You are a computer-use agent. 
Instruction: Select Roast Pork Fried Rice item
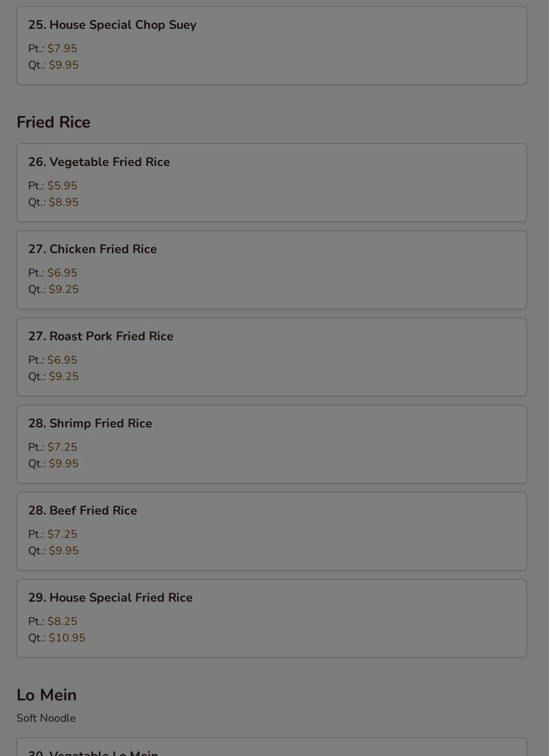tap(272, 357)
